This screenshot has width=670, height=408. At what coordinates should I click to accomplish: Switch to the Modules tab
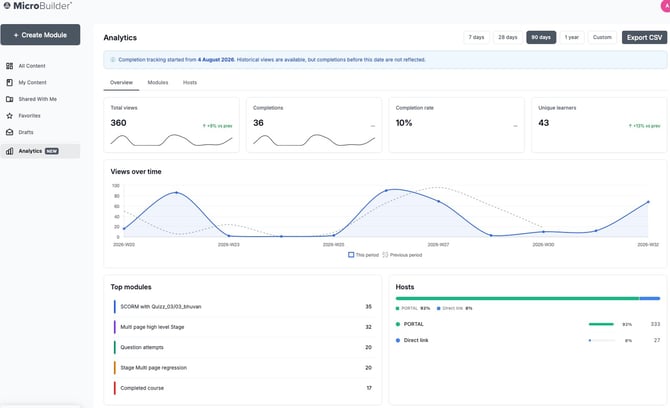tap(158, 82)
